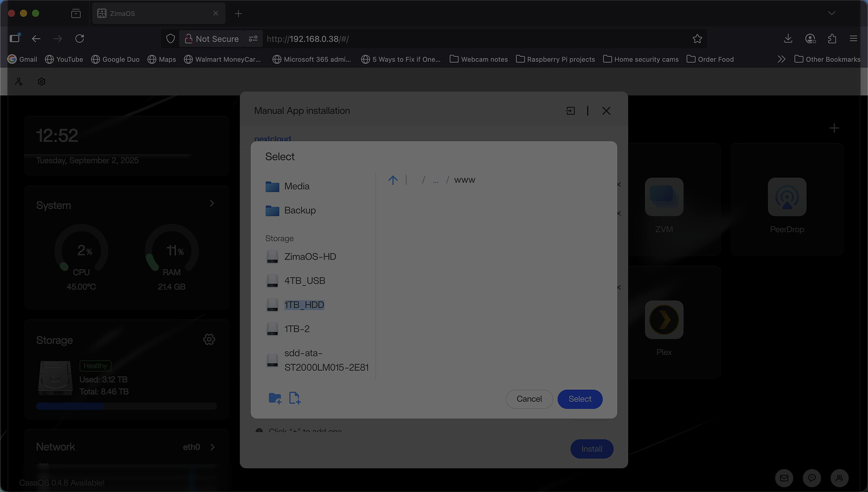868x492 pixels.
Task: Open the Plex app icon
Action: point(664,320)
